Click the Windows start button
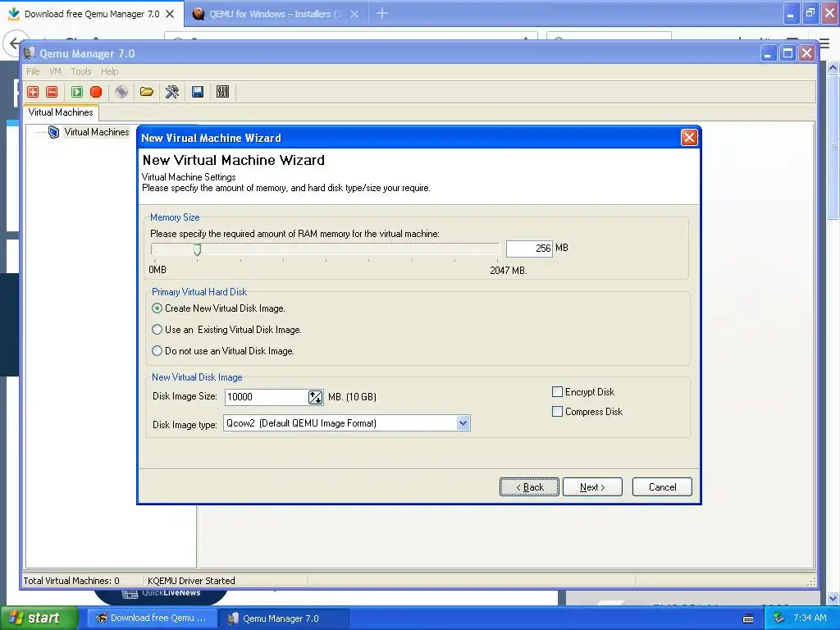The image size is (840, 630). [39, 618]
